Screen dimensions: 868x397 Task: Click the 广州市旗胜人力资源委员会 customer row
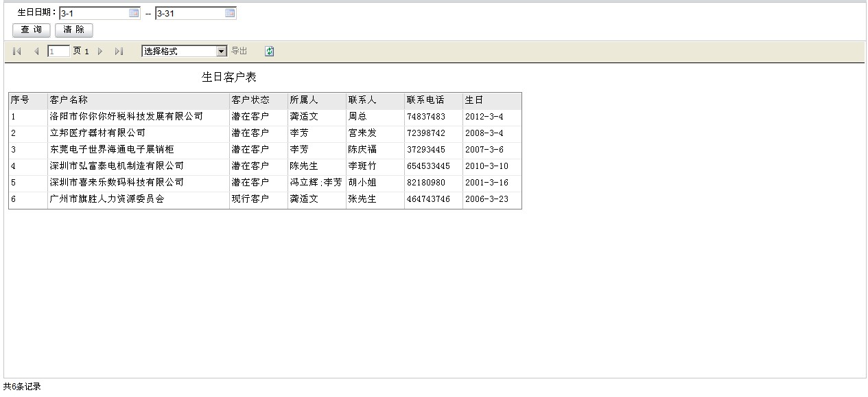106,199
